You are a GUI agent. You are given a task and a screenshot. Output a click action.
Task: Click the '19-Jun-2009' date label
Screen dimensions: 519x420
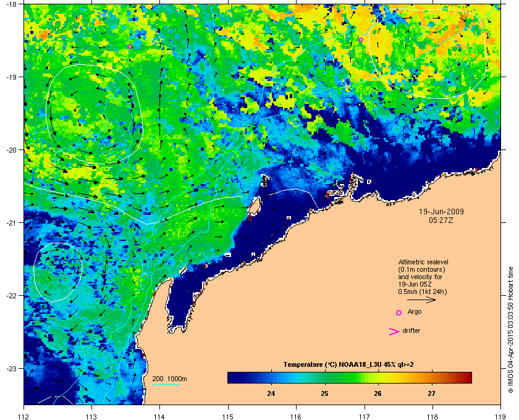[441, 211]
